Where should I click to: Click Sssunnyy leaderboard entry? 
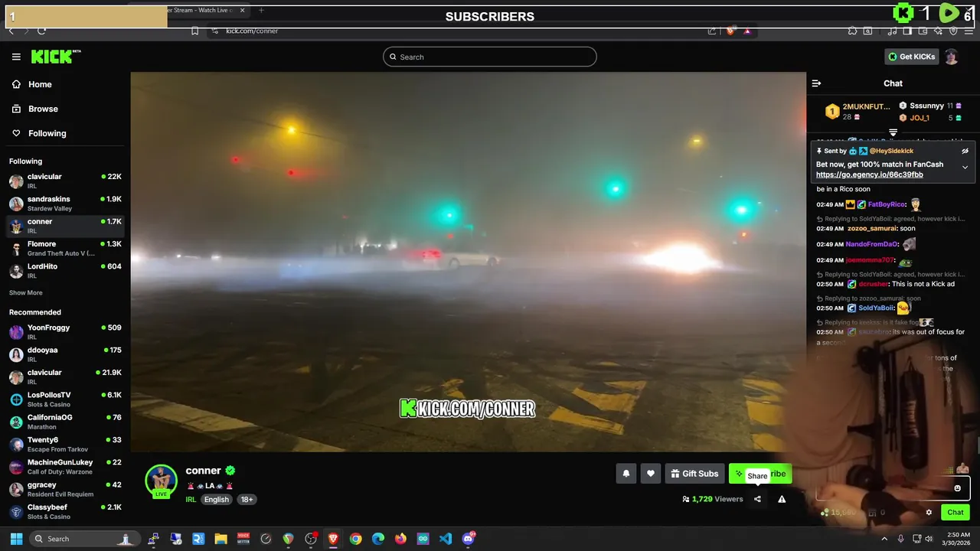point(929,106)
